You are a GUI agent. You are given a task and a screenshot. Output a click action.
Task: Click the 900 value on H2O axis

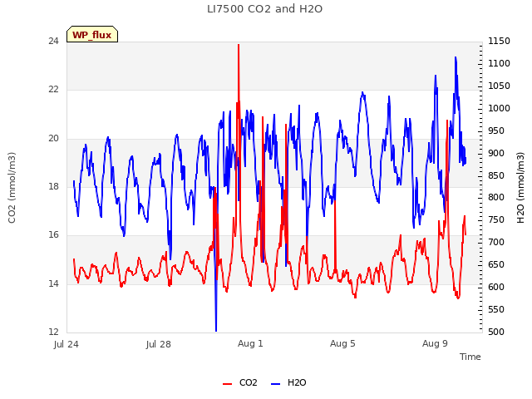point(496,153)
